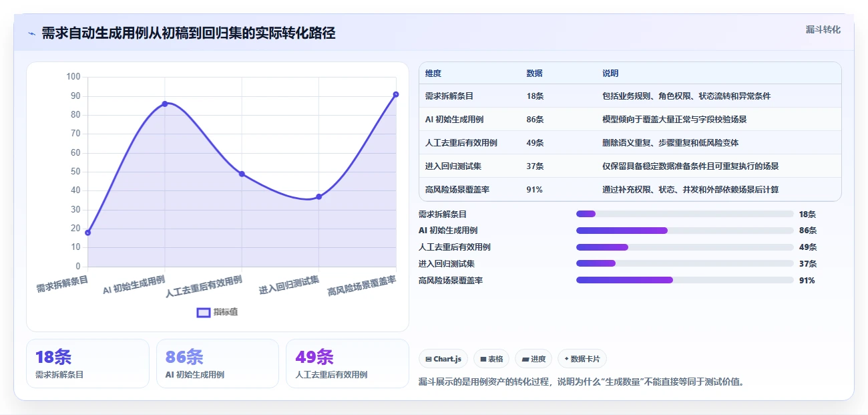Screen dimensions: 868x415
Task: Click the chart data point at value 86
Action: (165, 104)
